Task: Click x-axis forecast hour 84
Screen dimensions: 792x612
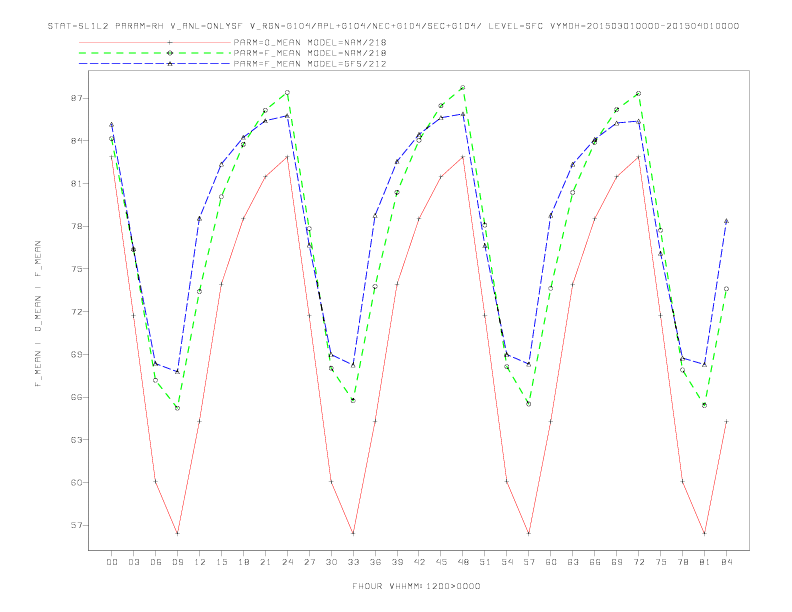Action: 726,562
